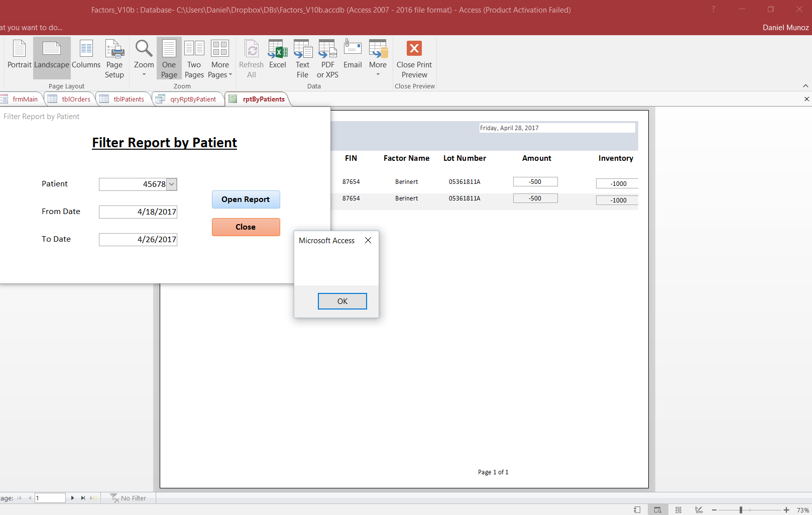
Task: Close the current document tab
Action: point(806,99)
